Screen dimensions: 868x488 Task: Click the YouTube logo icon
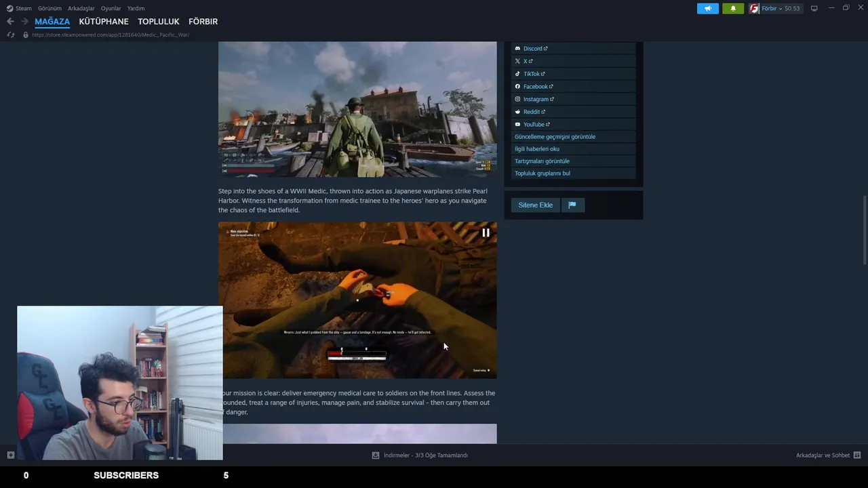tap(517, 124)
